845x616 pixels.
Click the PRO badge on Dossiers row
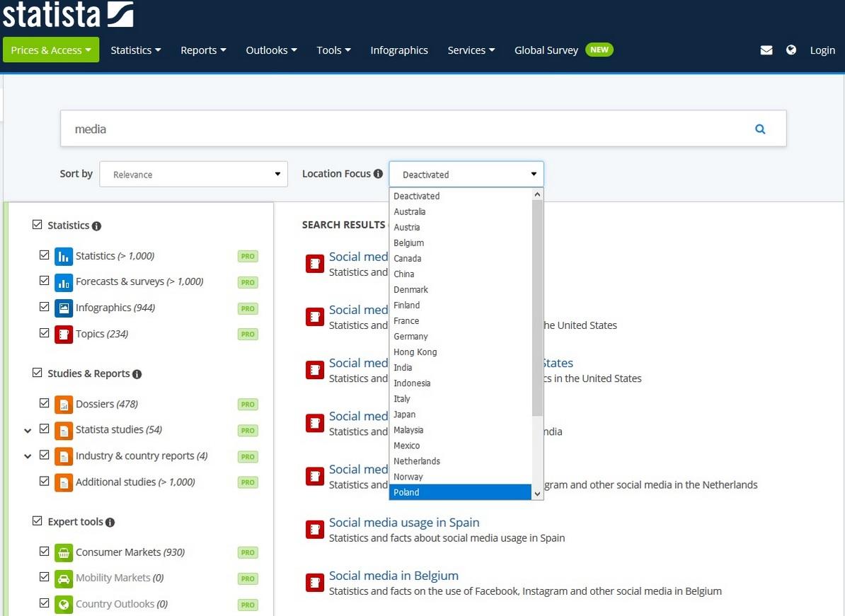click(x=248, y=405)
